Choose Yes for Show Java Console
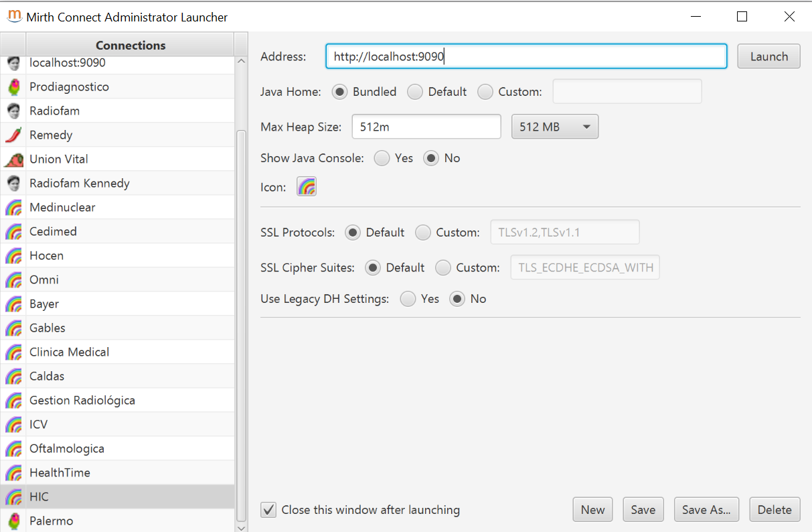812x532 pixels. click(382, 158)
